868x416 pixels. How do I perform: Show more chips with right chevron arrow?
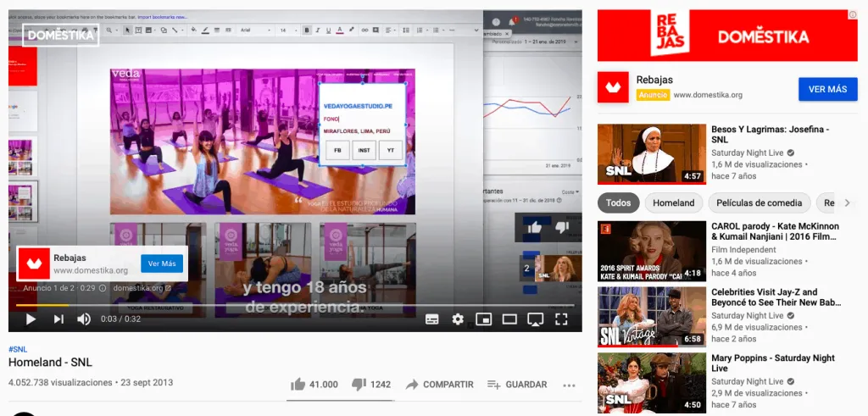tap(847, 203)
